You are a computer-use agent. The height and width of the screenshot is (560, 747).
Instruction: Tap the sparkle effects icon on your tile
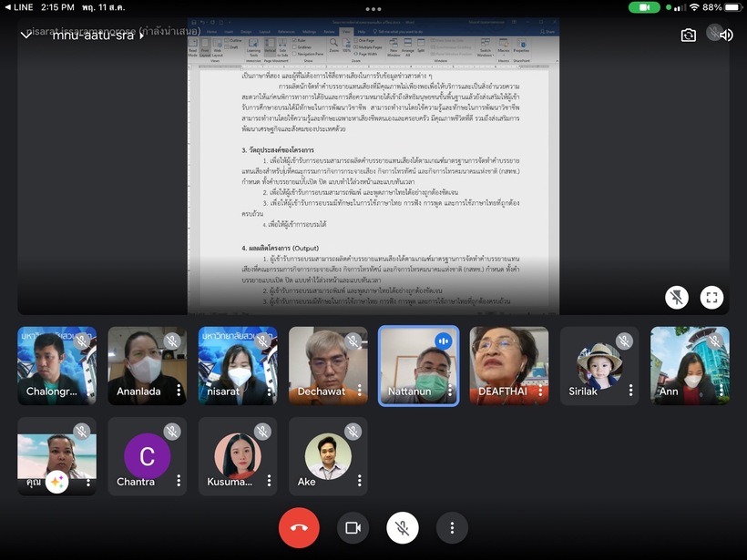57,482
